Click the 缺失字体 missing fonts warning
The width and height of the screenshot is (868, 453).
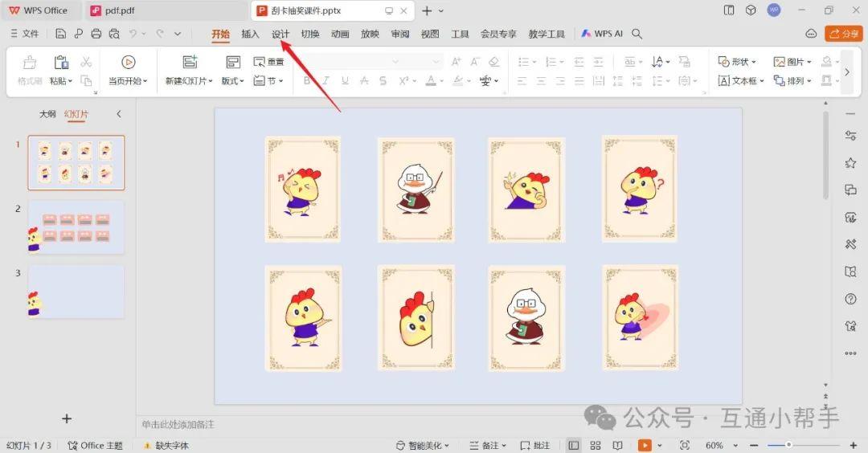click(x=166, y=445)
